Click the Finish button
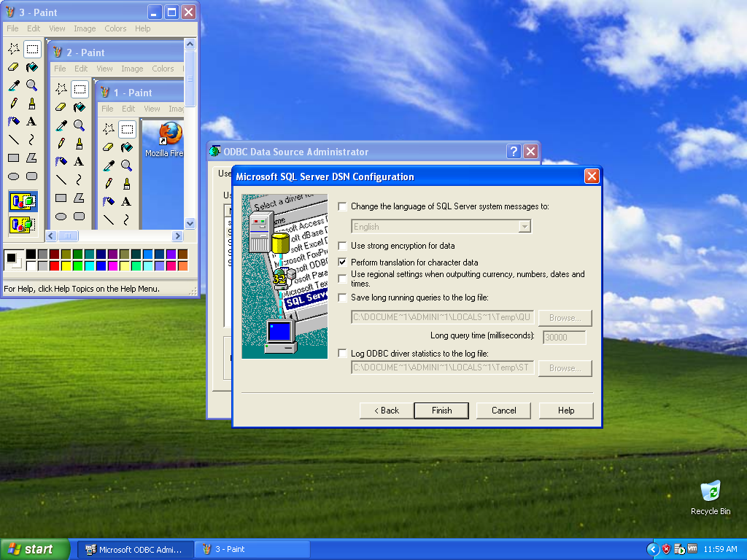Viewport: 747px width, 560px height. pos(441,411)
